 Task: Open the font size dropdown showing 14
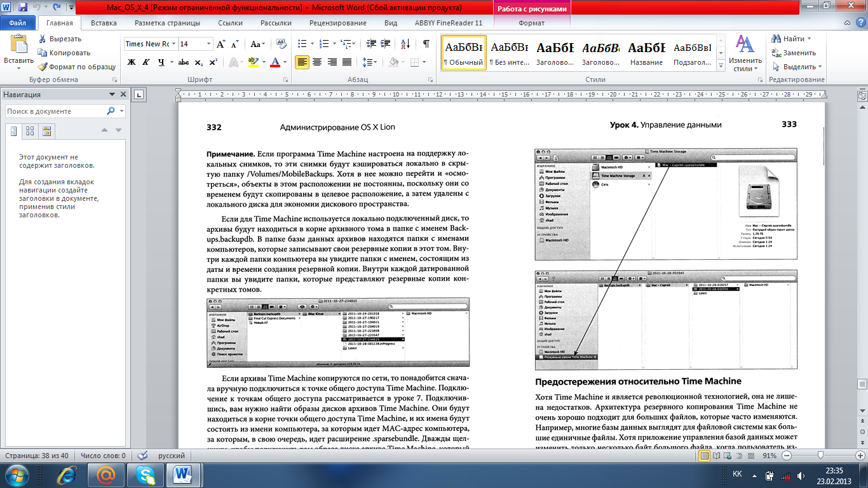[x=208, y=44]
